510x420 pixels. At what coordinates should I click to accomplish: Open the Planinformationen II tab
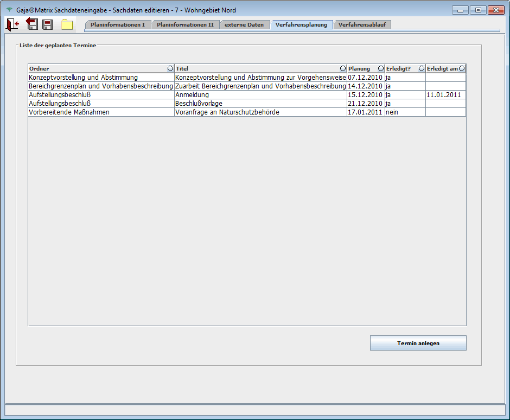[x=185, y=24]
